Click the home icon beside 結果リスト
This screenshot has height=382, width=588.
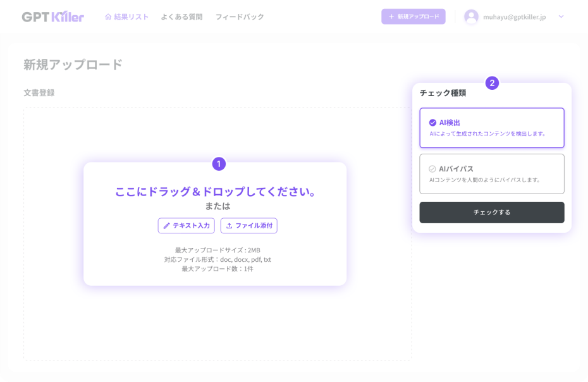tap(108, 17)
